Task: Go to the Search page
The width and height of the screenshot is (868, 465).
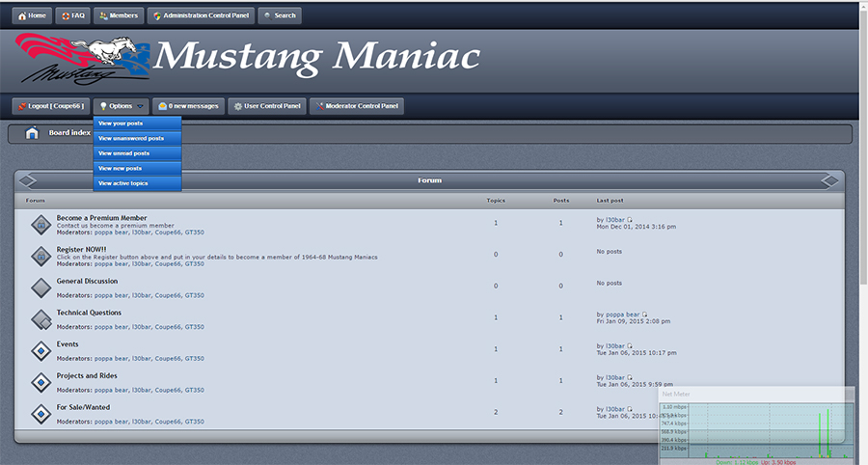Action: click(280, 15)
